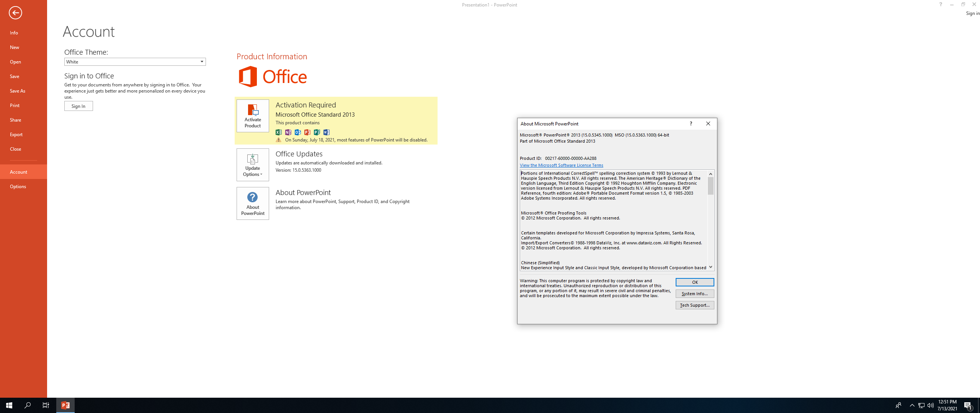Click the People icon in system tray
This screenshot has height=413, width=980.
[898, 405]
